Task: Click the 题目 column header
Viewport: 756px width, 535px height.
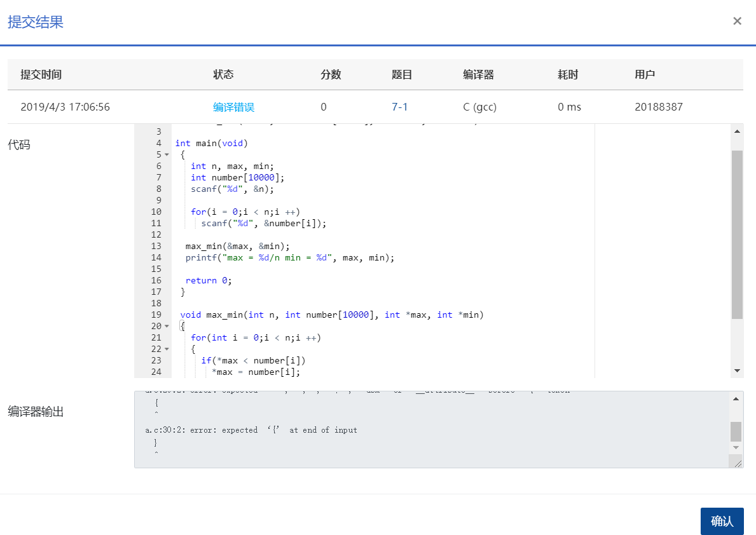Action: (x=402, y=75)
